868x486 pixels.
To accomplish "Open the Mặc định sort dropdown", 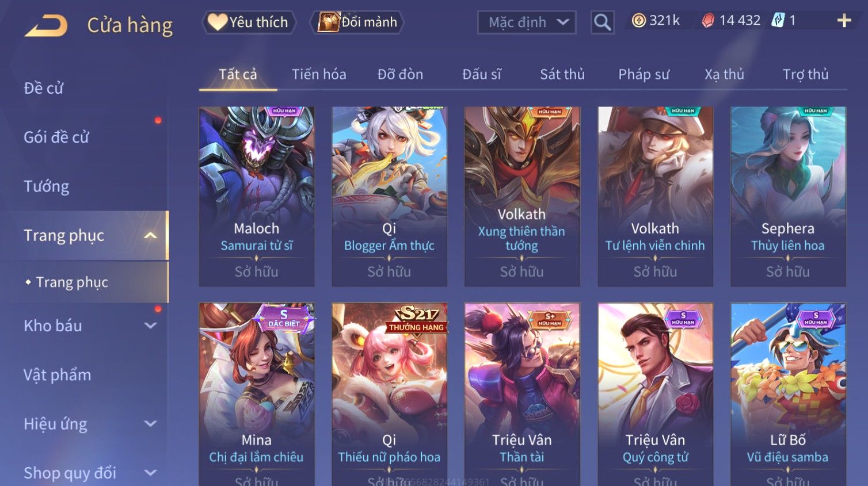I will [x=527, y=22].
